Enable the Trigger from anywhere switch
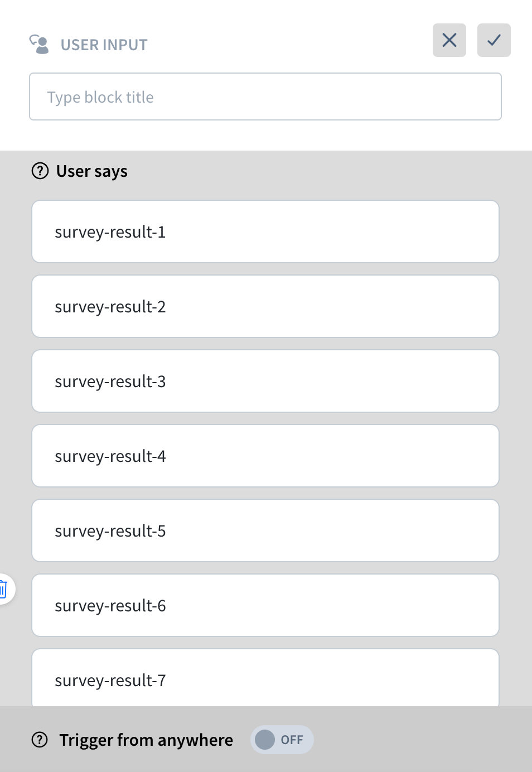The width and height of the screenshot is (532, 772). pyautogui.click(x=282, y=740)
